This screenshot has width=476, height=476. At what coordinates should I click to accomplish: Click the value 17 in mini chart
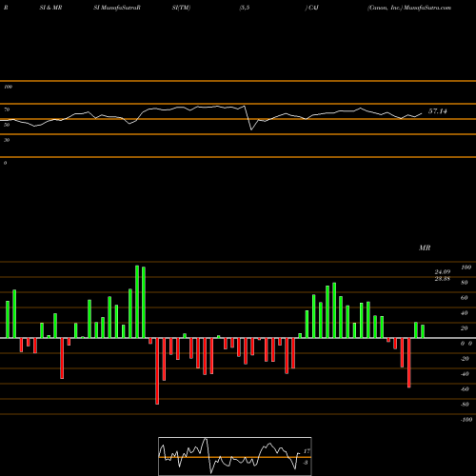tap(307, 451)
